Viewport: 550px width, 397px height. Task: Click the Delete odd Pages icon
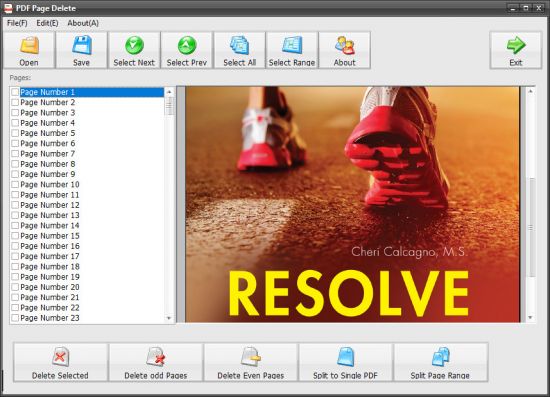tap(156, 357)
